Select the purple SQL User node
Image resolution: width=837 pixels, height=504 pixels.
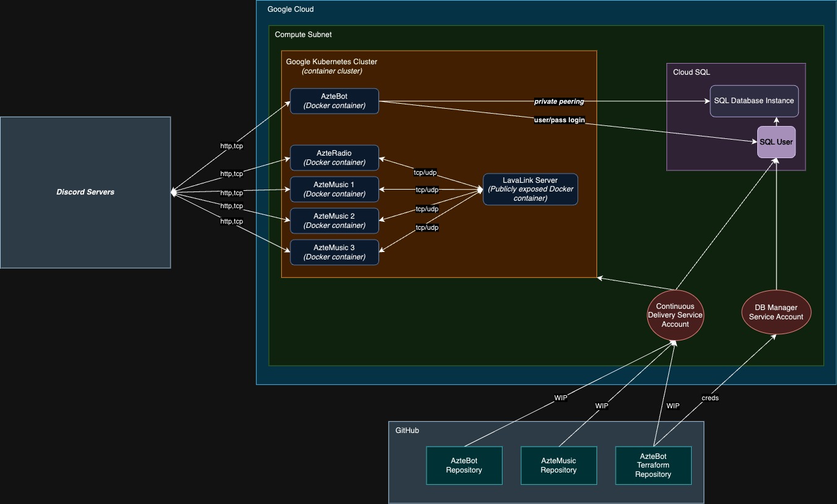[x=776, y=142]
